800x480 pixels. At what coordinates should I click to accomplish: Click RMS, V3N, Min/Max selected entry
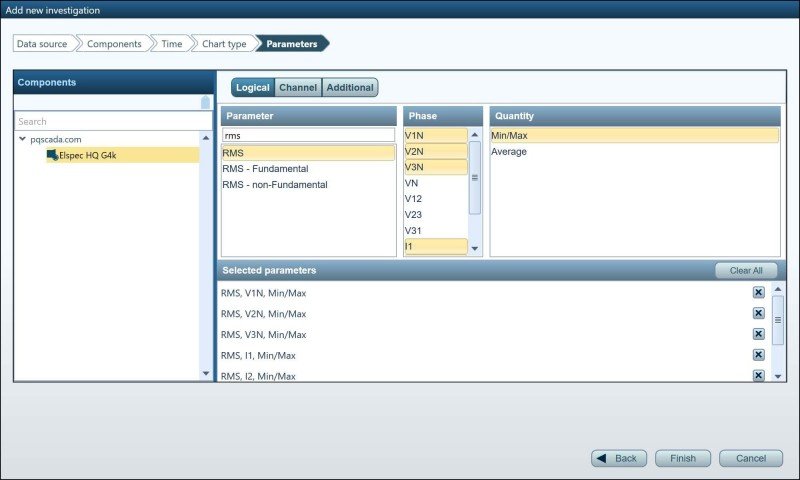click(263, 335)
